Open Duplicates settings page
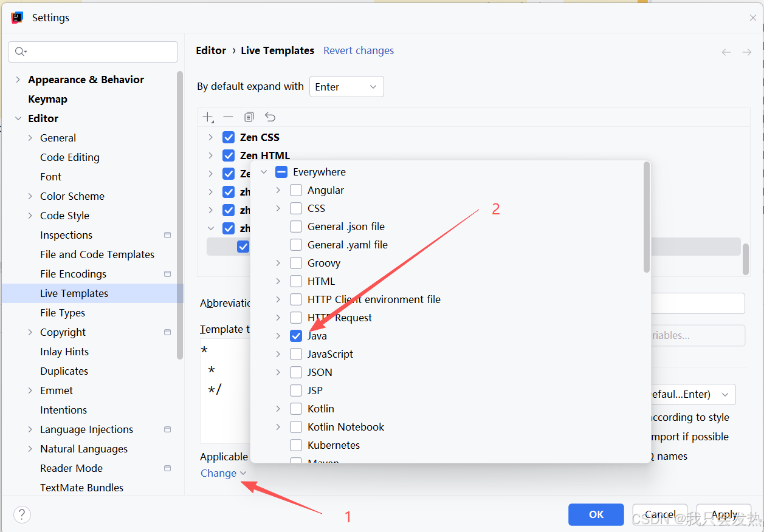Screen dimensions: 764x532 tap(64, 371)
